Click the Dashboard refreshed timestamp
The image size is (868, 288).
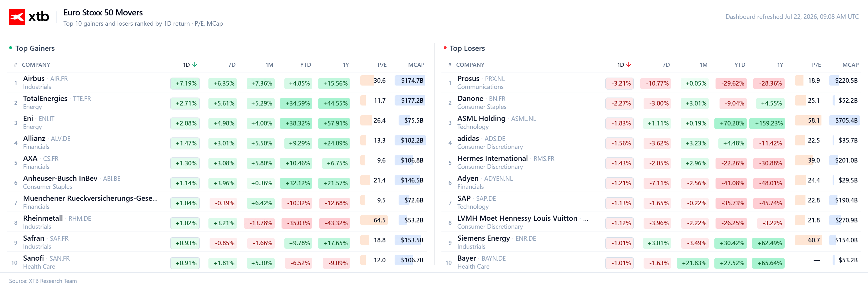click(x=792, y=17)
